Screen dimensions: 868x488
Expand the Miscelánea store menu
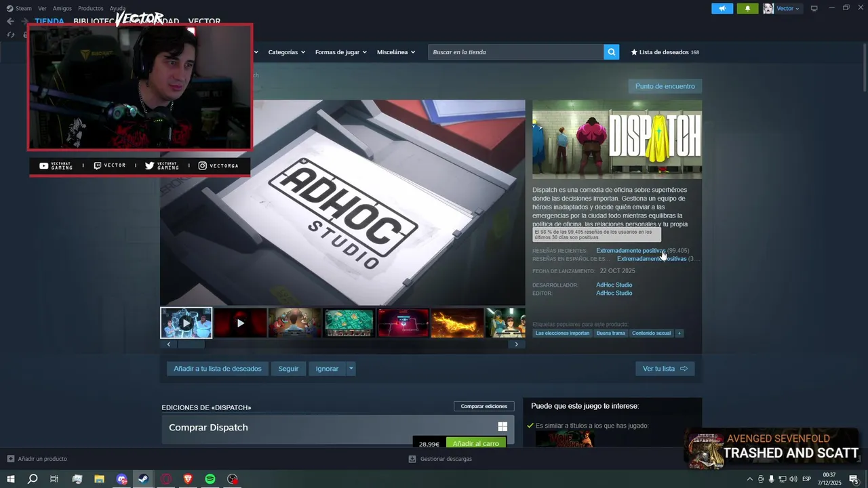(x=396, y=52)
